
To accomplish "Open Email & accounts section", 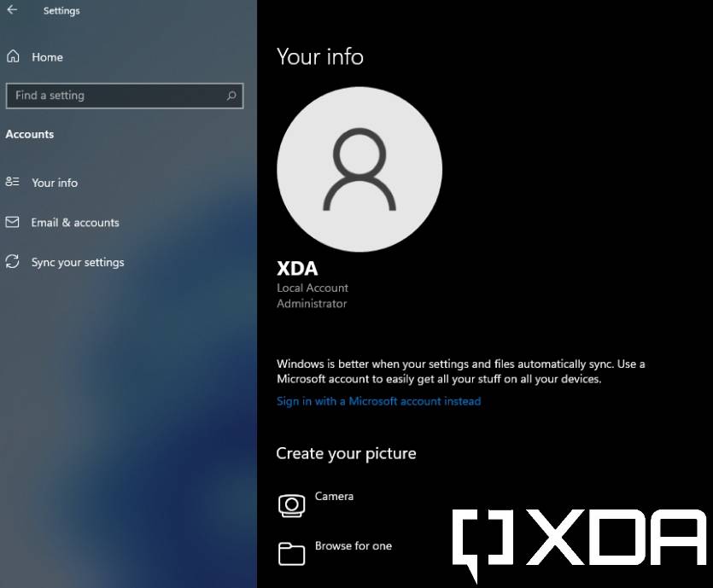I will click(75, 223).
